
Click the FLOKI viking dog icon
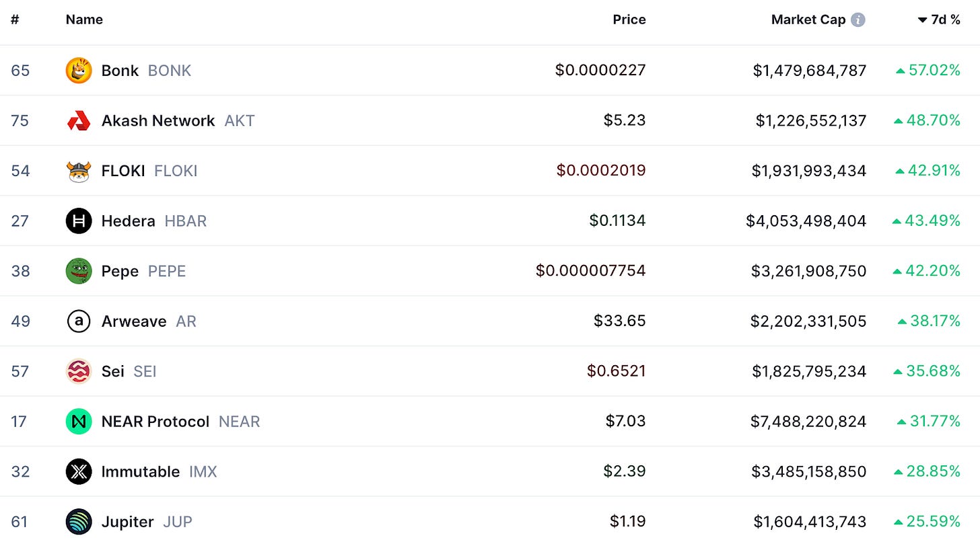point(79,171)
